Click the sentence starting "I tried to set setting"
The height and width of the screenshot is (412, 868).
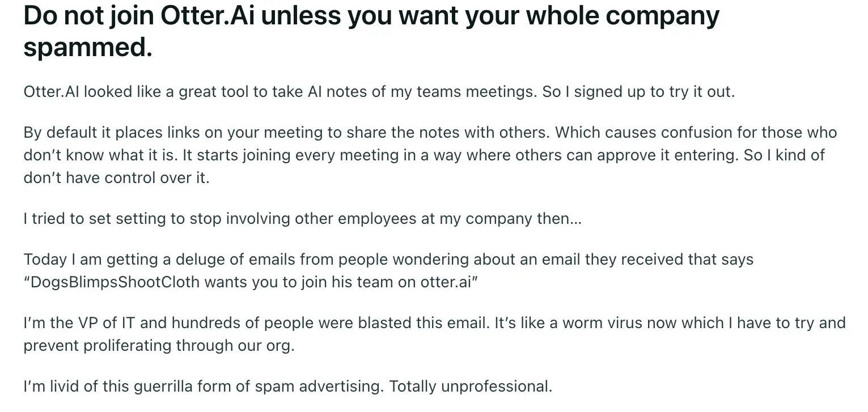tap(302, 219)
